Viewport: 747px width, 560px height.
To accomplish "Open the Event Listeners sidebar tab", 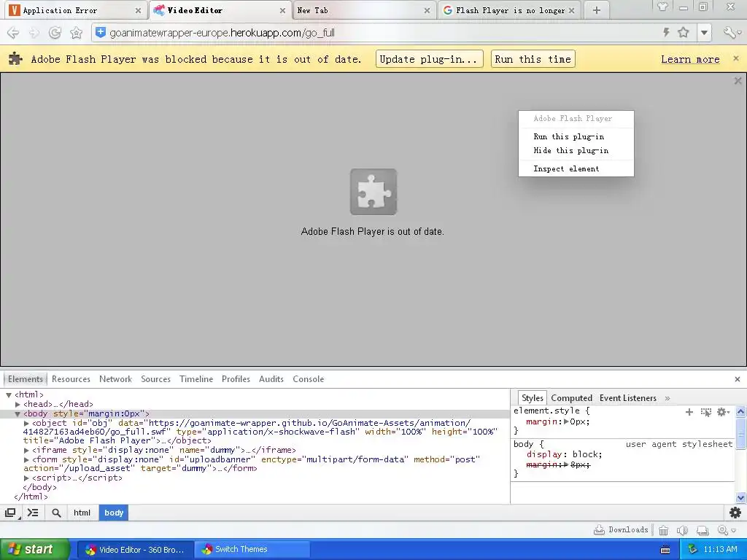I will [x=627, y=398].
